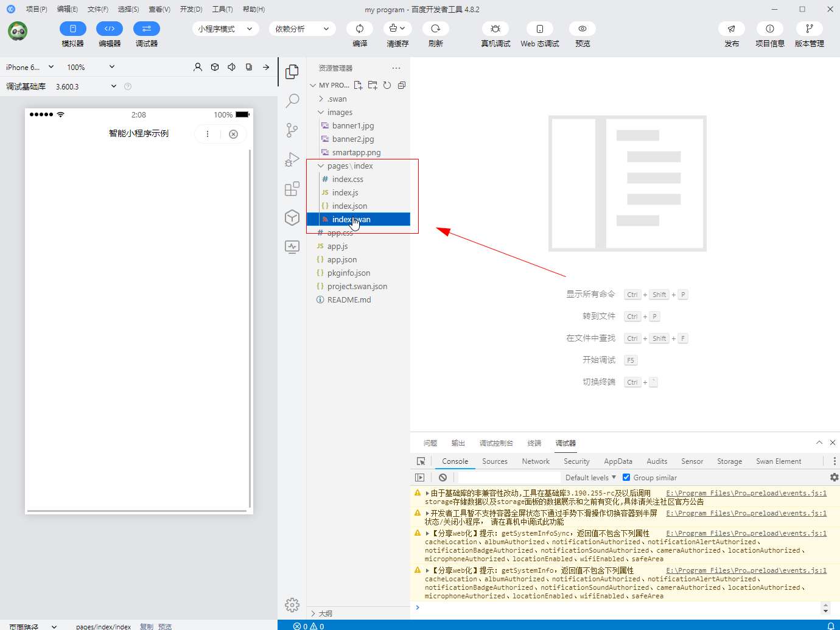Click the 刷新 refresh icon
Viewport: 840px width, 630px height.
pyautogui.click(x=436, y=29)
